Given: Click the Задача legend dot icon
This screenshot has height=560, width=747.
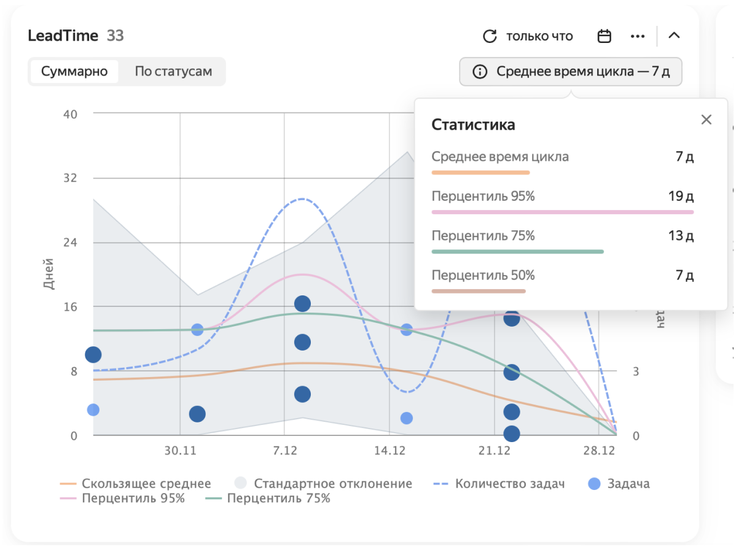Looking at the screenshot, I should pos(595,483).
